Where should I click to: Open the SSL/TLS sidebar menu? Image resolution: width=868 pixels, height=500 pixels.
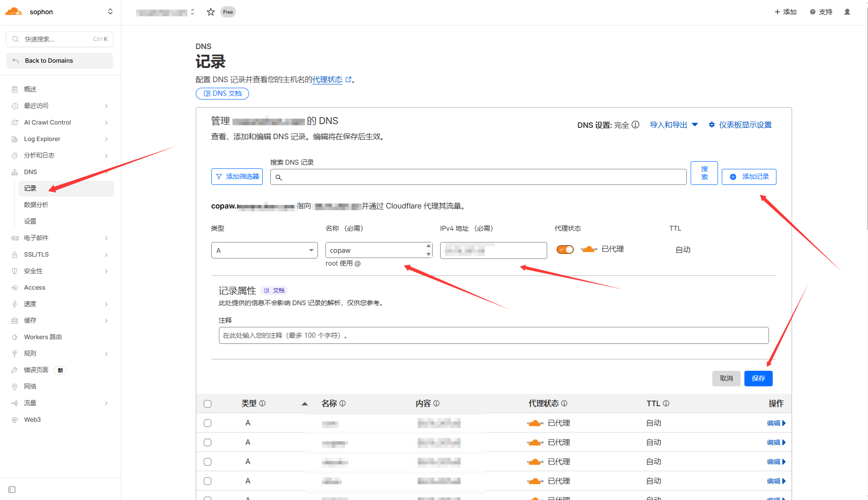point(37,254)
